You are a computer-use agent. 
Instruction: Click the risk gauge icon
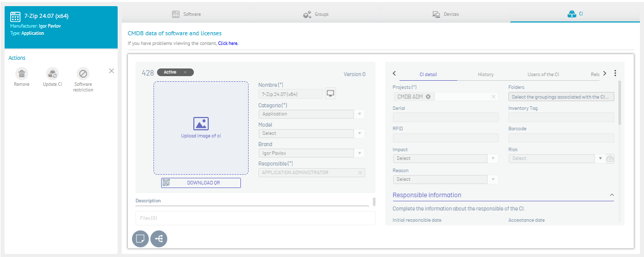click(610, 158)
